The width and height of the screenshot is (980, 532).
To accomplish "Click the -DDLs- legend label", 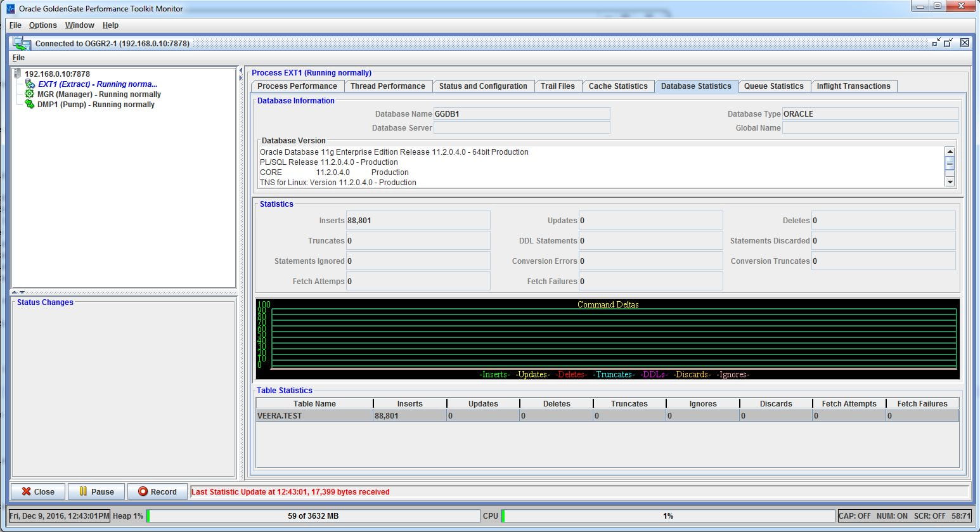I will coord(654,375).
